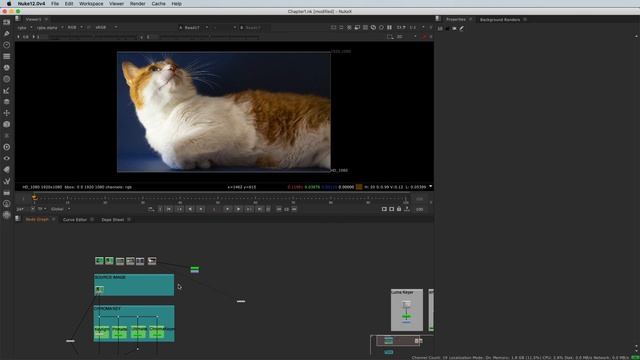Click the current frame number field
Image resolution: width=640 pixels, height=360 pixels.
pos(214,209)
